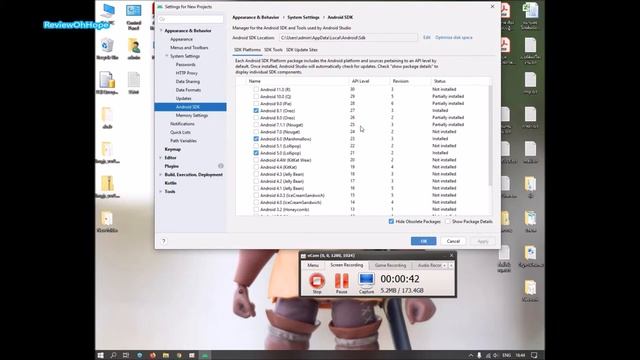Check the Android 10.0 (Q) checkbox

[256, 97]
